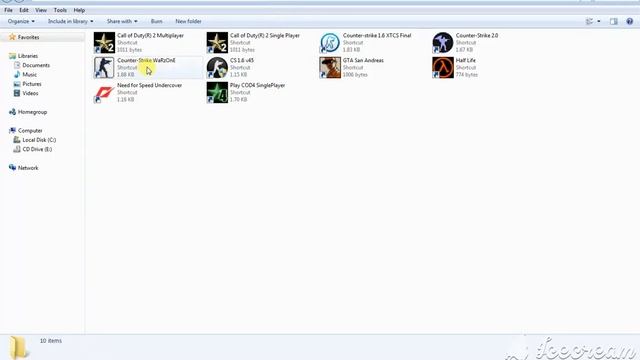This screenshot has height=360, width=640.
Task: Click 'Counter-strike 1.6 XTCS Final' file name
Action: coord(377,36)
